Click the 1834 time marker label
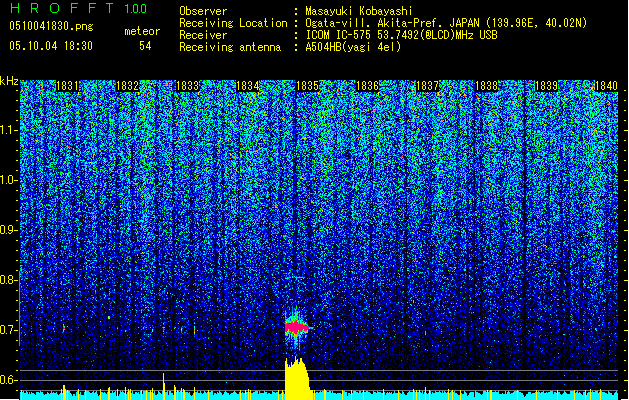Viewport: 629px width, 400px height. 248,86
